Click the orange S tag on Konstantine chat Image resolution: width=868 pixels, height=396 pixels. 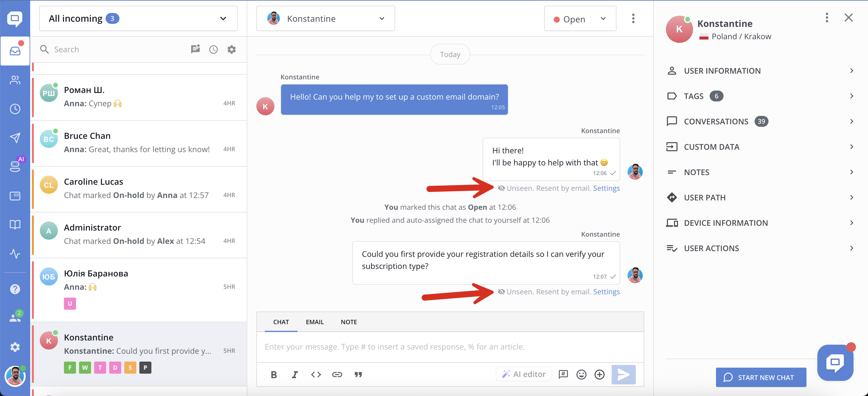130,368
